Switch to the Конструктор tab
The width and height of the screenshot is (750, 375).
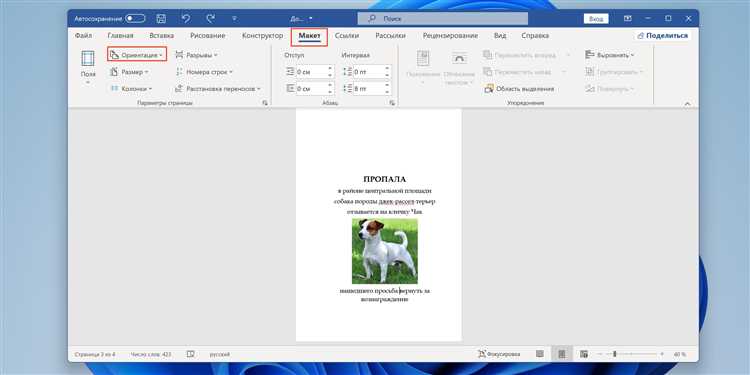coord(263,36)
